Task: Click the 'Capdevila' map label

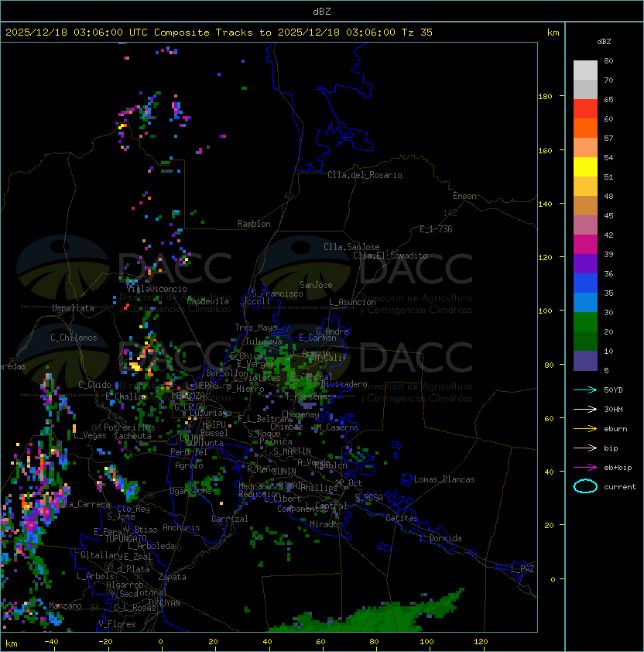Action: 208,301
